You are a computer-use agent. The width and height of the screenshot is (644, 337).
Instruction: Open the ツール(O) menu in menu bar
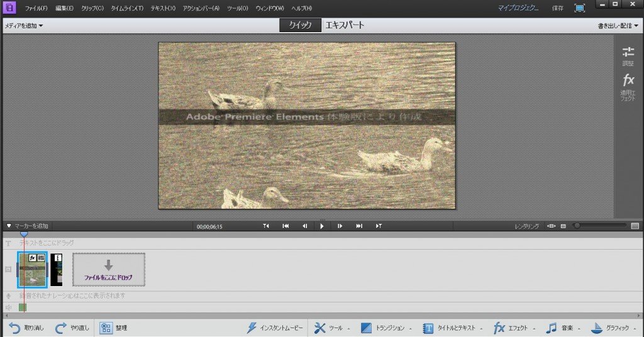pyautogui.click(x=237, y=8)
